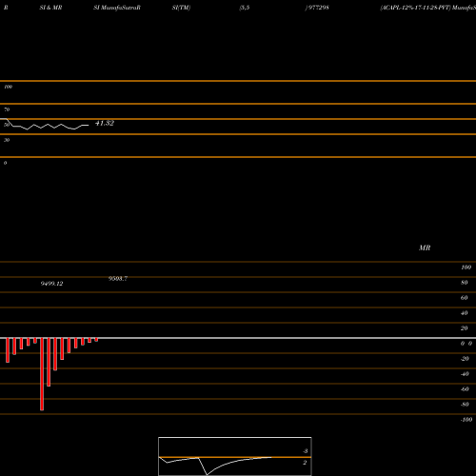The width and height of the screenshot is (476, 476).
Task: Click the 70 level label on RSI axis
Action: point(7,109)
